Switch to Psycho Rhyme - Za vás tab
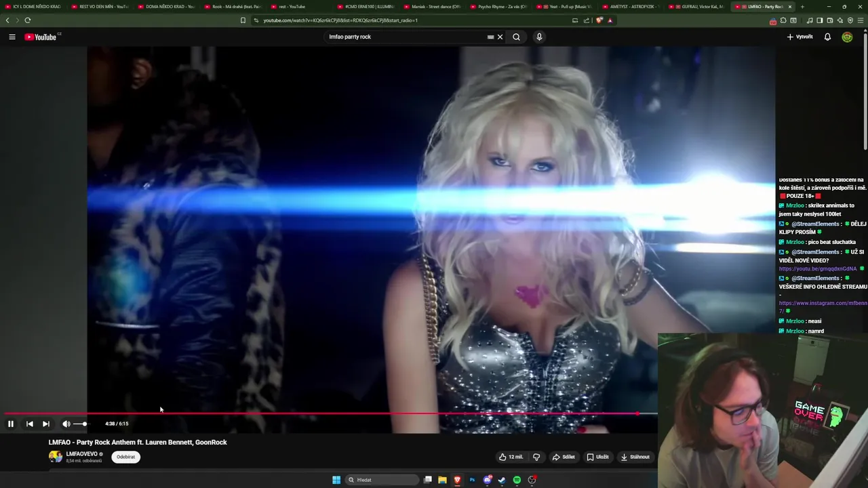 click(x=498, y=7)
